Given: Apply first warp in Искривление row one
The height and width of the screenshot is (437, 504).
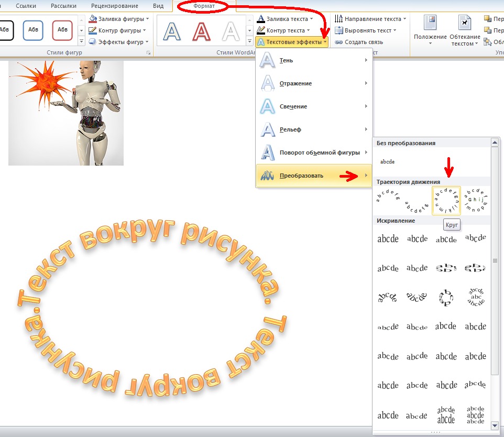Looking at the screenshot, I should point(388,239).
